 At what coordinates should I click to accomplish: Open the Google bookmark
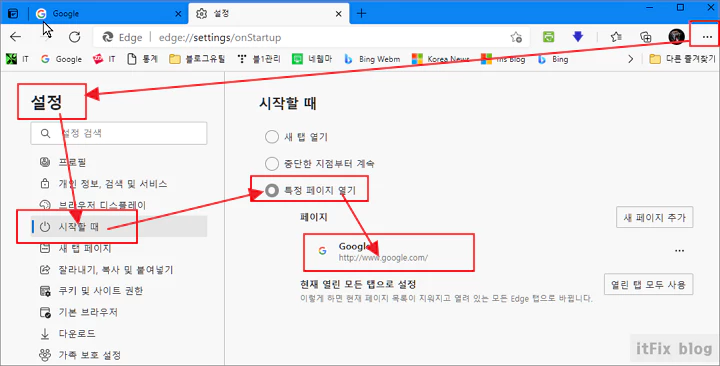[61, 59]
